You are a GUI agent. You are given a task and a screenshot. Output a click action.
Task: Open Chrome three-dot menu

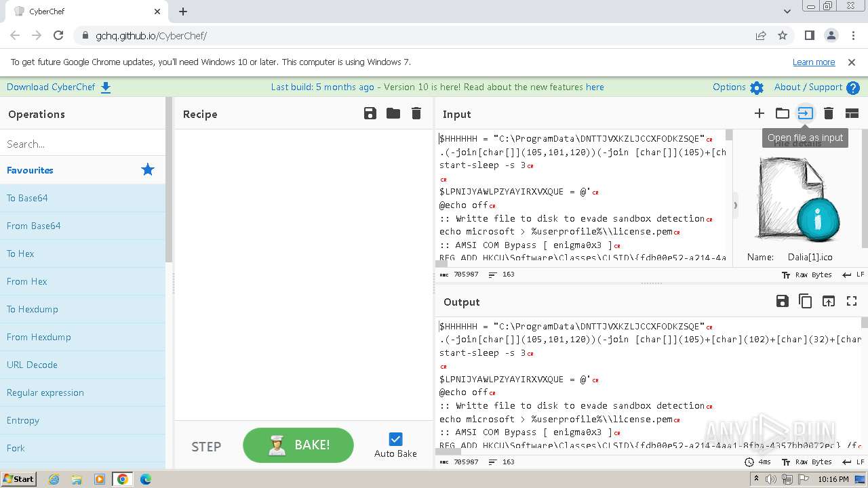(x=852, y=35)
